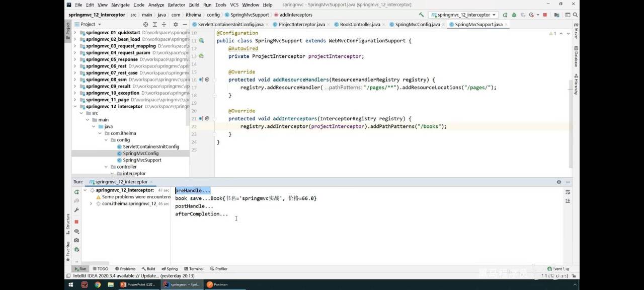Open the VCS menu

coord(234,5)
